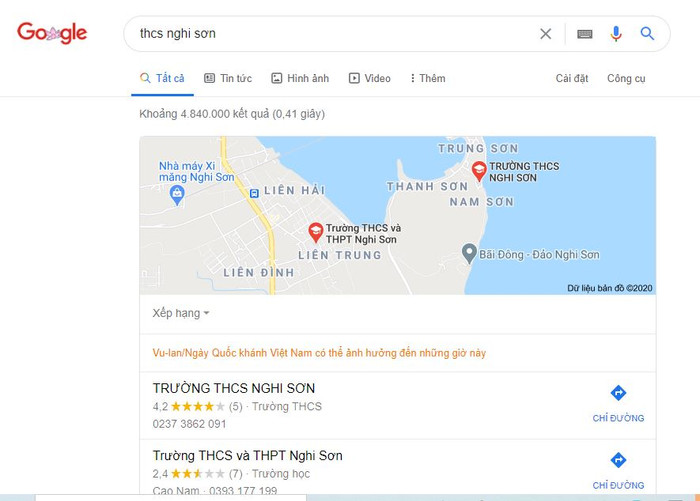
Task: Switch to the Video tab
Action: 370,78
